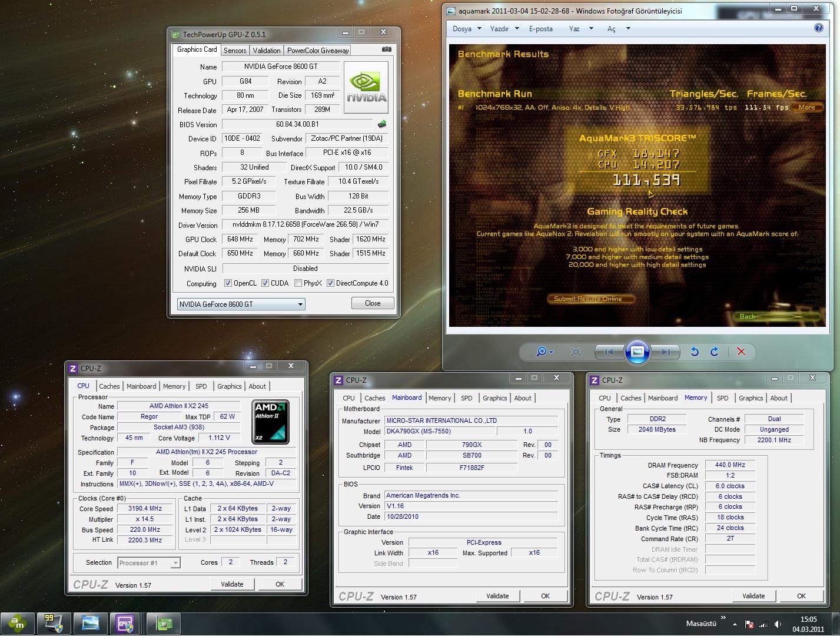Open the NVIDIA GeForce 8600 GT dropdown
Image resolution: width=840 pixels, height=636 pixels.
(x=241, y=304)
